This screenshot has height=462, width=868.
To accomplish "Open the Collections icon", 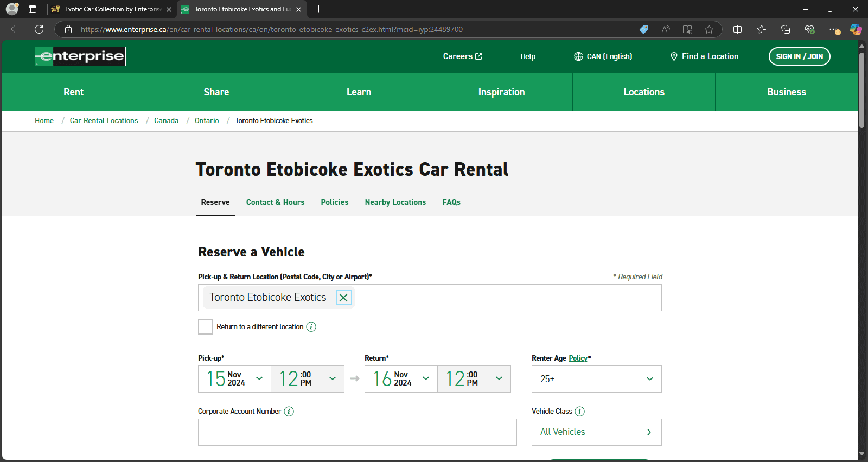I will (x=786, y=29).
